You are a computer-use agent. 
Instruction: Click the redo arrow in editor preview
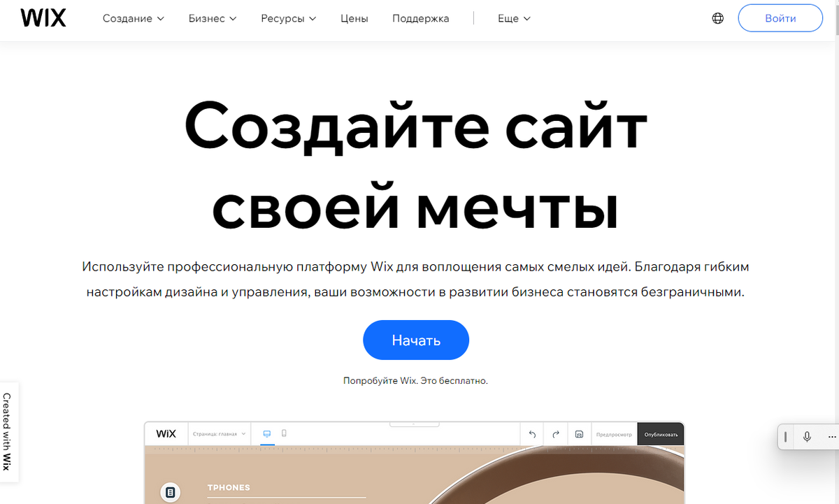556,434
